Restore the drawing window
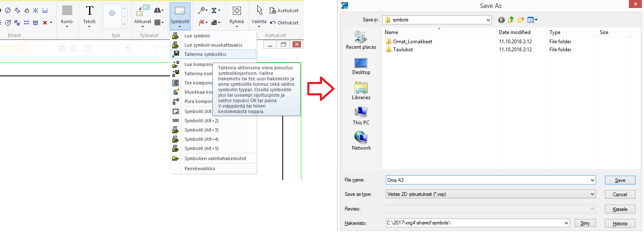Image resolution: width=644 pixels, height=232 pixels. 283,45
